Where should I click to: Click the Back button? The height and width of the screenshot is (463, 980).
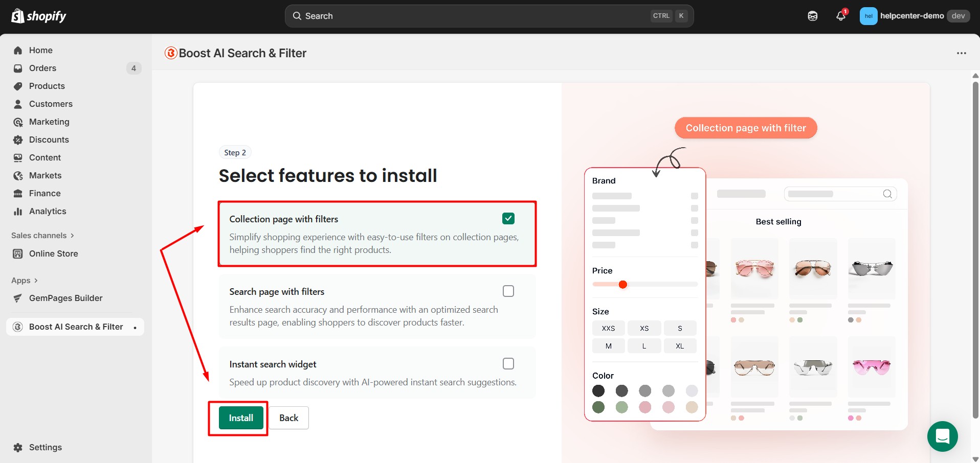[x=288, y=418]
